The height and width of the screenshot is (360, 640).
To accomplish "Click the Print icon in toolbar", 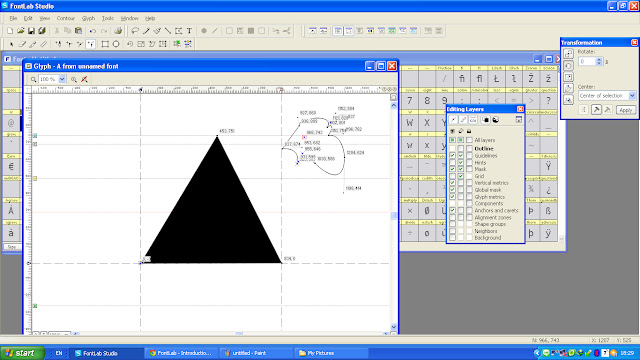I will [118, 31].
